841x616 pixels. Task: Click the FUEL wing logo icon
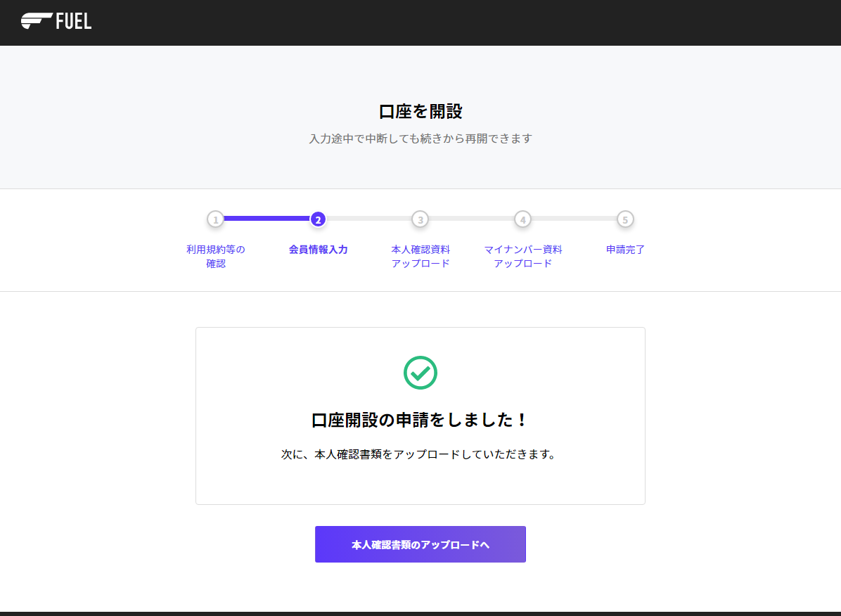pyautogui.click(x=36, y=22)
